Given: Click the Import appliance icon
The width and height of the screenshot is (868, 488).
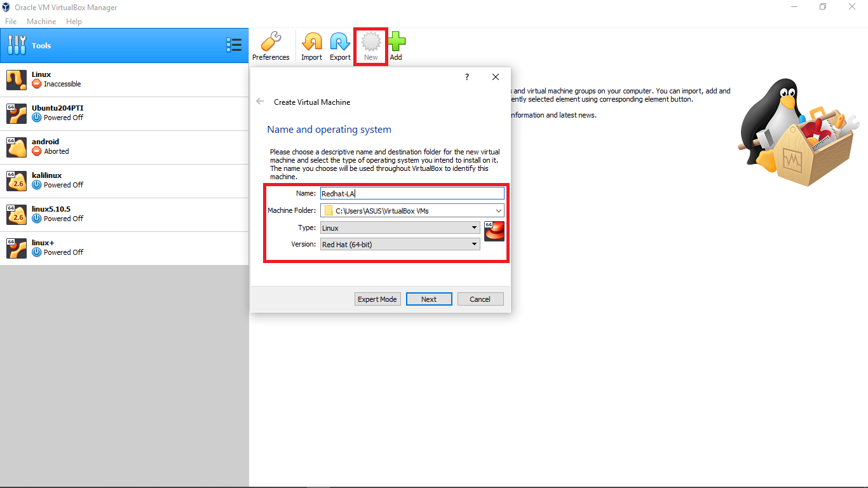Looking at the screenshot, I should point(311,42).
